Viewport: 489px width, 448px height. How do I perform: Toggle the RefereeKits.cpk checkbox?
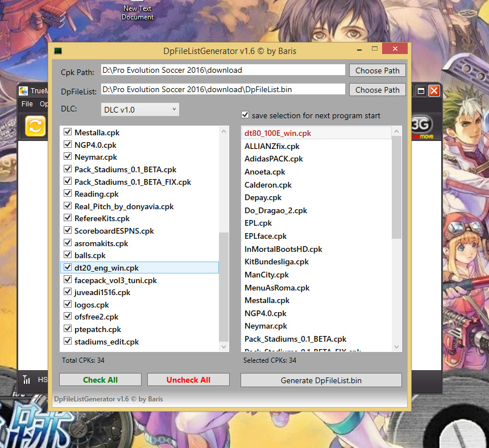(x=67, y=218)
